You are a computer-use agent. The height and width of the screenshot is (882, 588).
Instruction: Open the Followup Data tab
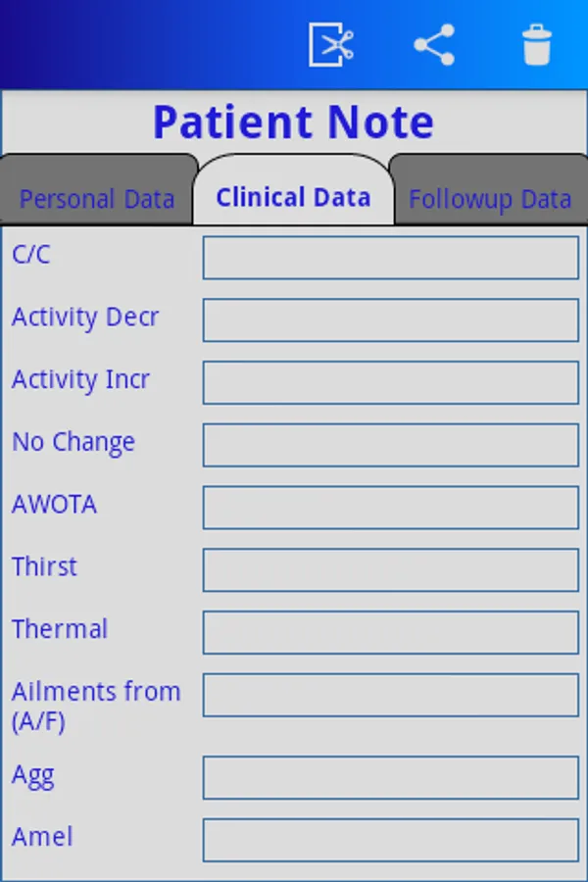point(489,199)
